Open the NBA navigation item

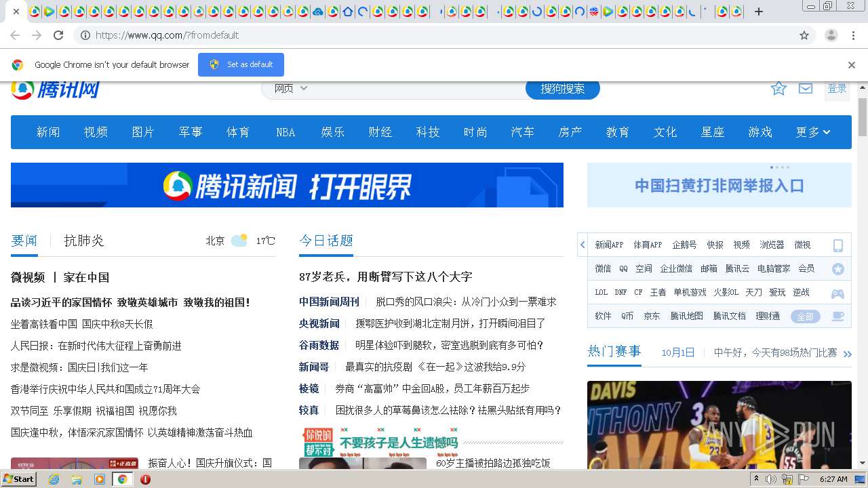pyautogui.click(x=285, y=132)
